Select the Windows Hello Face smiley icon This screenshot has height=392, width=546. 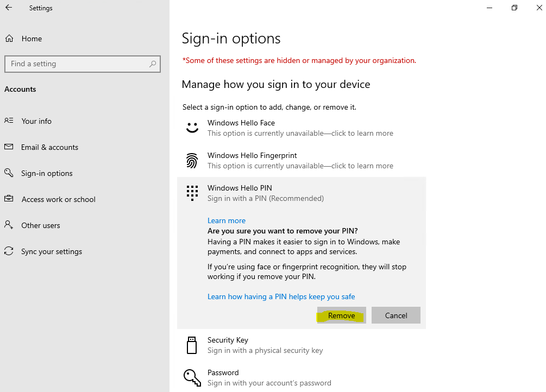pos(192,128)
